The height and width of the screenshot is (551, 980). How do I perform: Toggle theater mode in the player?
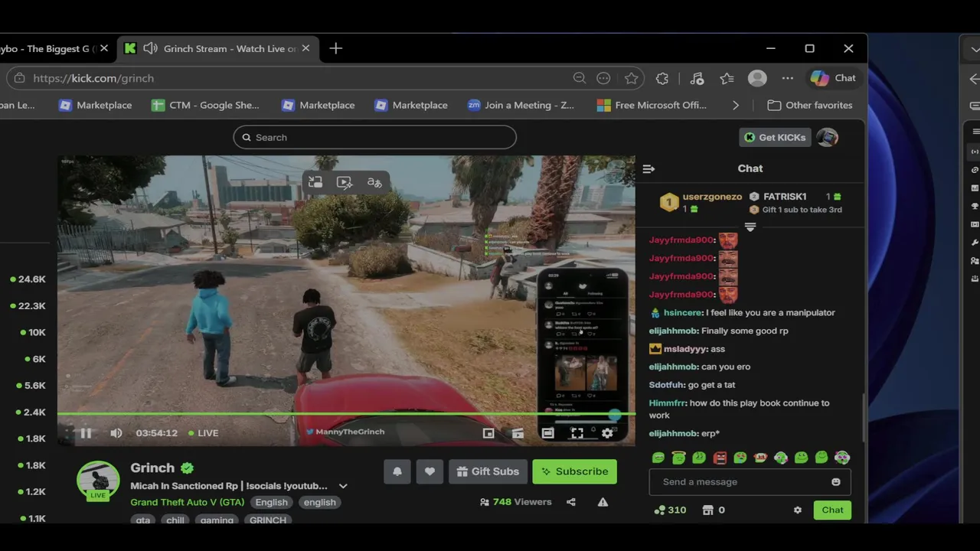(547, 433)
